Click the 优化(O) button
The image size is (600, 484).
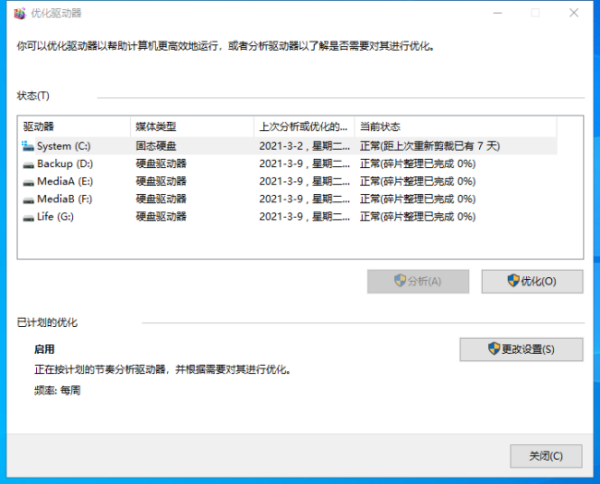532,281
